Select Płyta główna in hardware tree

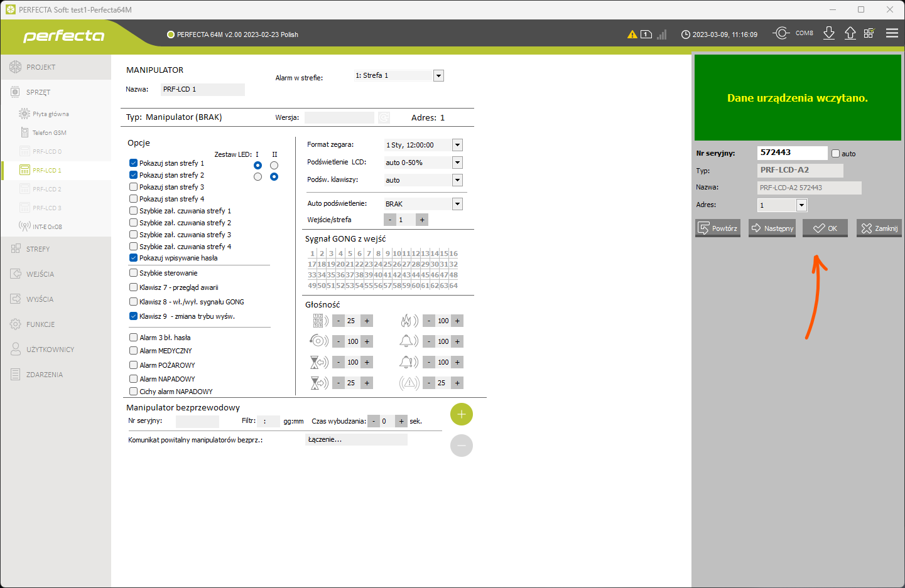(51, 114)
